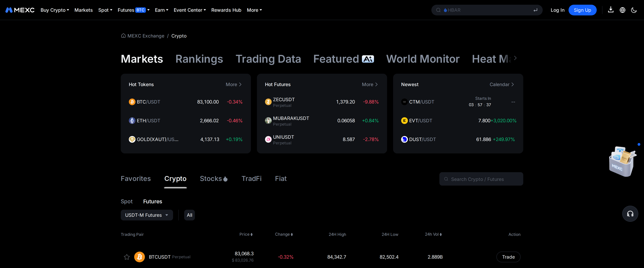Click the Log In link
644x268 pixels.
tap(557, 10)
